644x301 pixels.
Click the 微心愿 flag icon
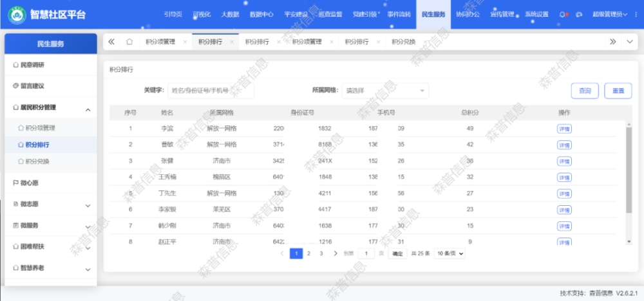15,183
